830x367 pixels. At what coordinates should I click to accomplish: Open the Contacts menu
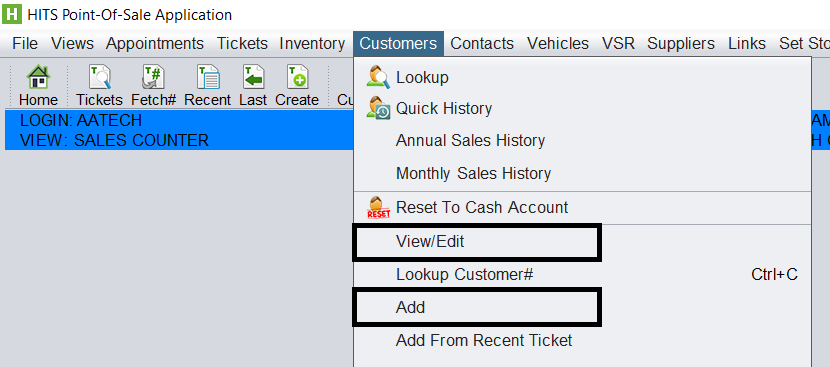[x=482, y=43]
